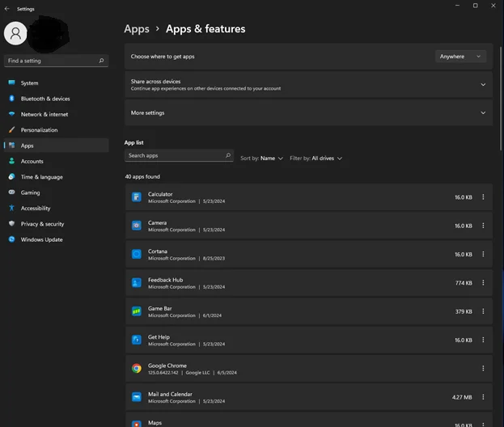Image resolution: width=504 pixels, height=427 pixels.
Task: Click the 774 KB size of Feedback Hub
Action: point(464,283)
